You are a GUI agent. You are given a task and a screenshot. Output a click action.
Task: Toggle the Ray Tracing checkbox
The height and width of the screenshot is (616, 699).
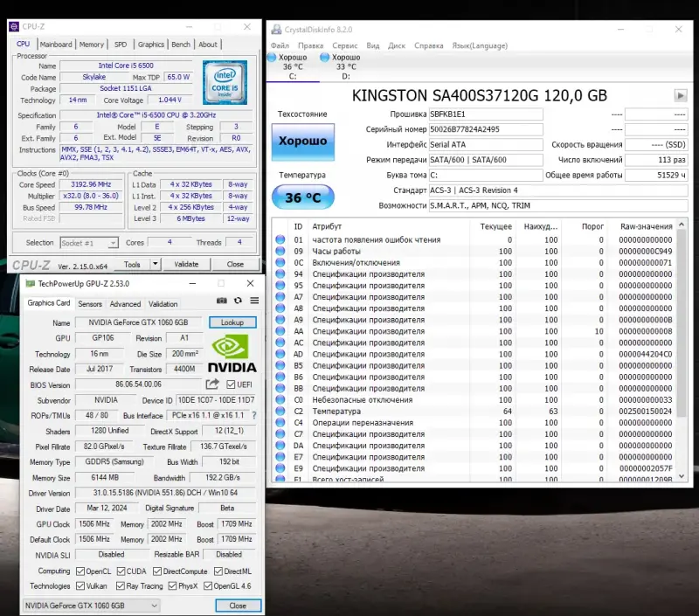tap(120, 586)
